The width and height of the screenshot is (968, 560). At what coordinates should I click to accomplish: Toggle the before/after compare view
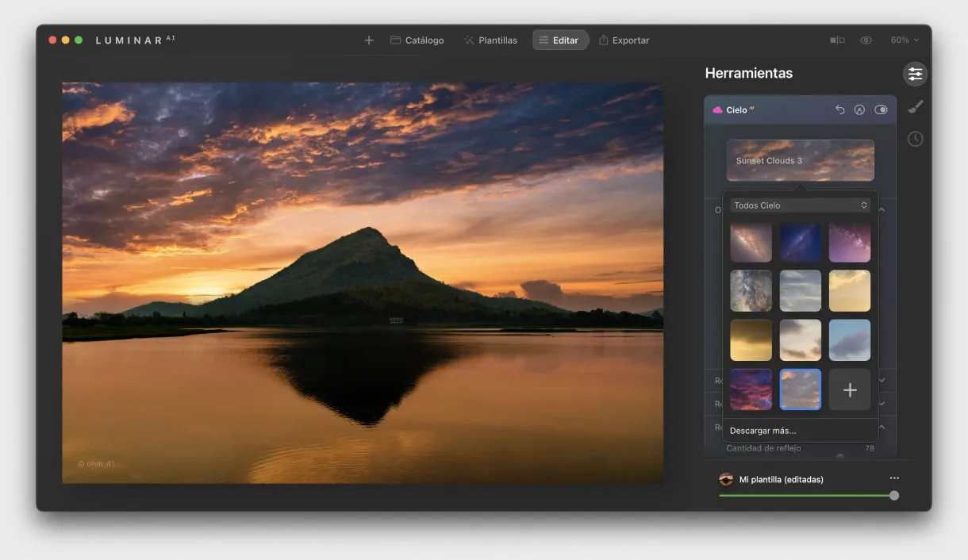pos(837,40)
